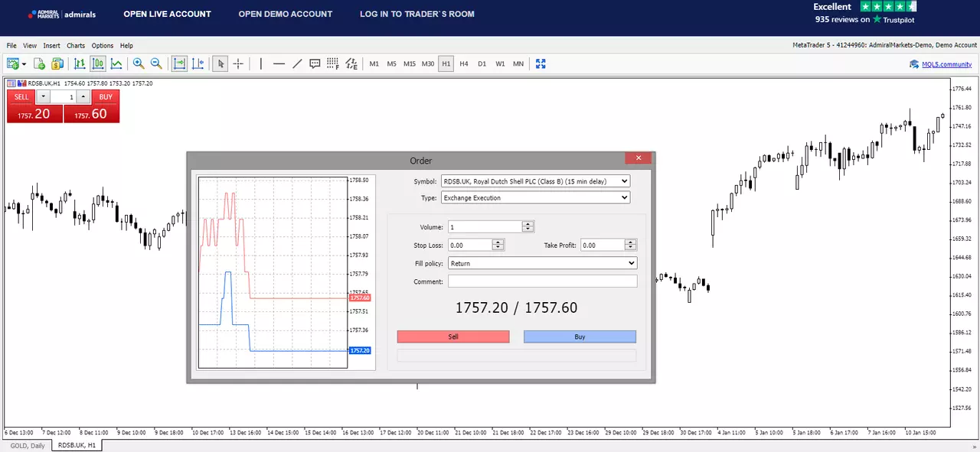Open the Options menu
980x452 pixels.
(x=103, y=46)
